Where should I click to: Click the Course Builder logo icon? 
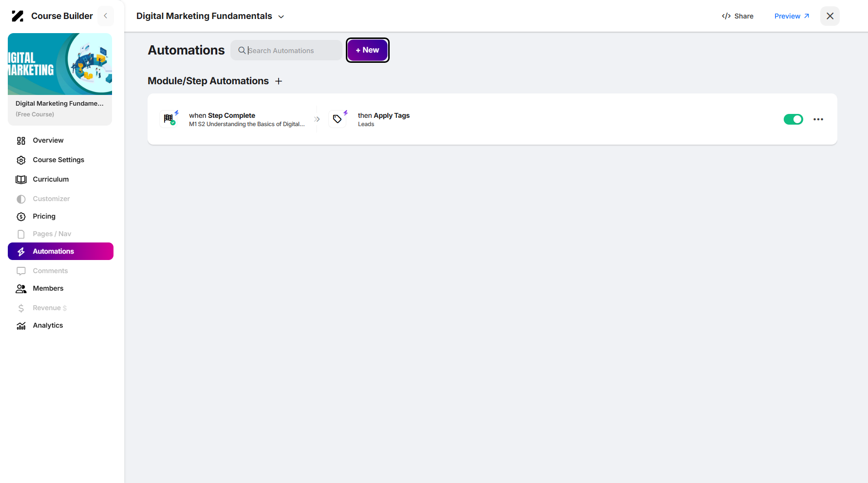click(x=18, y=16)
